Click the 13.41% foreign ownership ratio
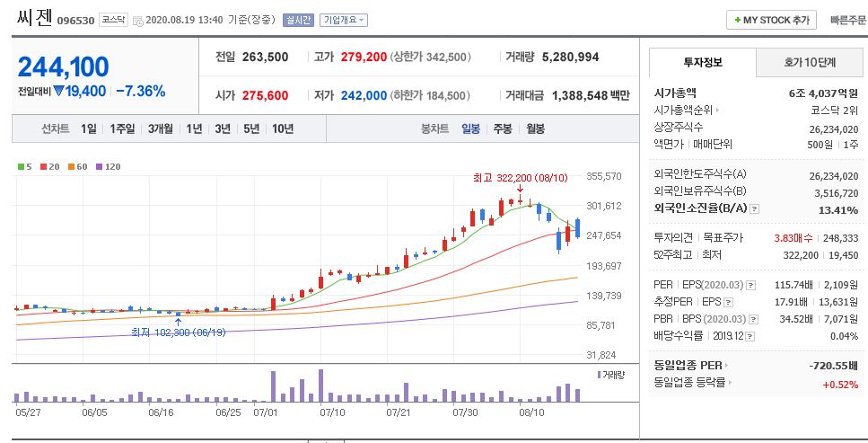This screenshot has height=443, width=868. [x=838, y=209]
